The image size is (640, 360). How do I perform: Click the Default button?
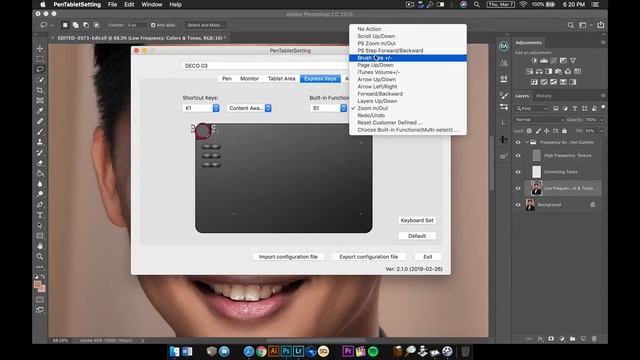point(417,236)
